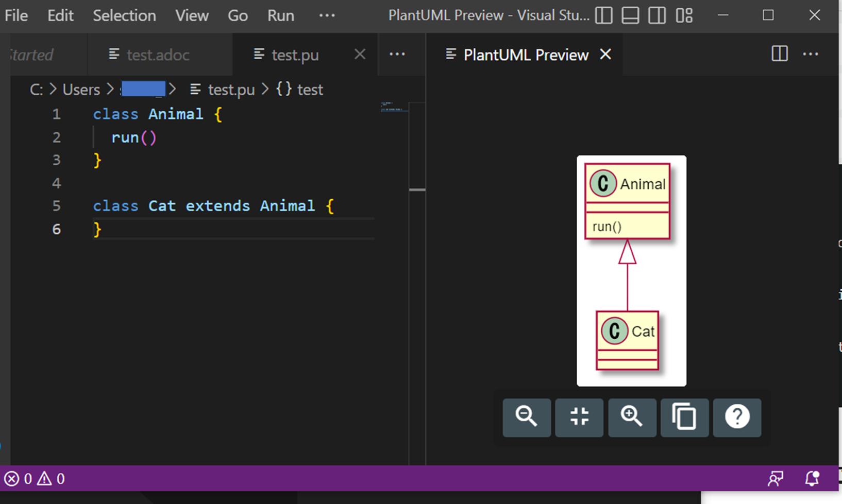Place cursor on 'run()' in line 2
842x504 pixels.
coord(134,137)
